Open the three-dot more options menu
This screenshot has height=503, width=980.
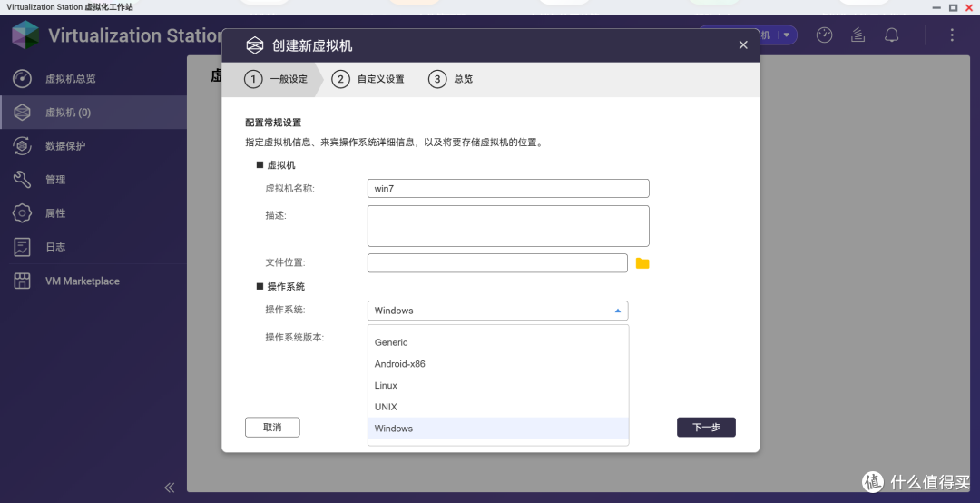[x=952, y=35]
